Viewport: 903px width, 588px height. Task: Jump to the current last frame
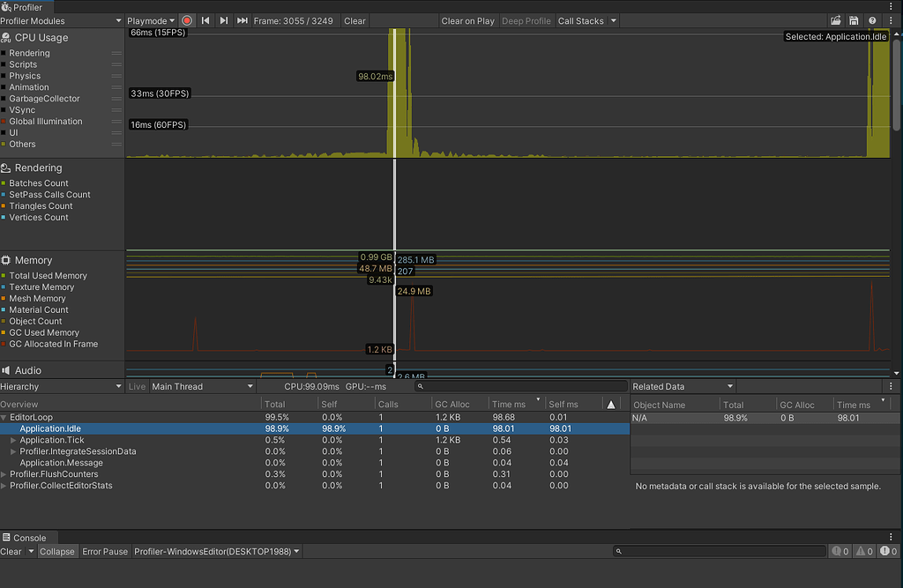[243, 20]
